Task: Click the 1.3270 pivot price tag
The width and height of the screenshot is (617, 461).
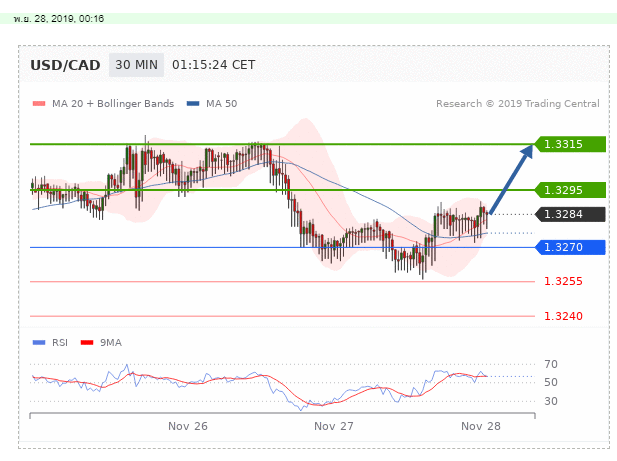Action: pyautogui.click(x=570, y=247)
